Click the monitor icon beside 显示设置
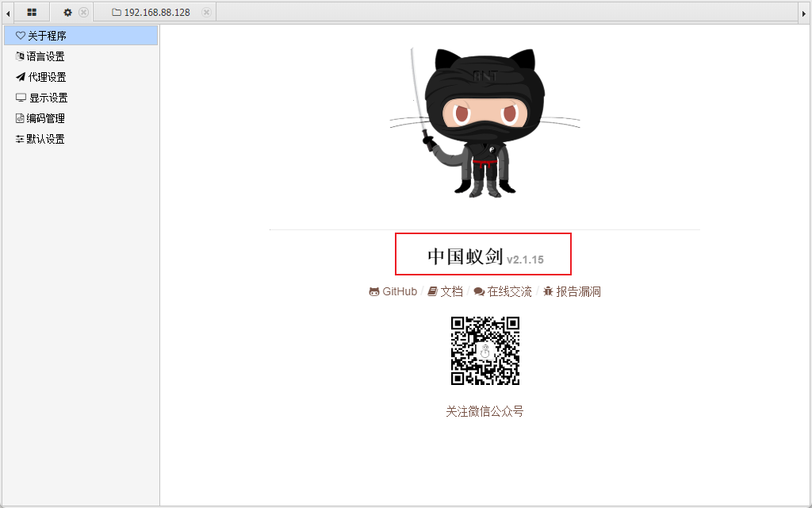This screenshot has height=508, width=812. tap(21, 98)
